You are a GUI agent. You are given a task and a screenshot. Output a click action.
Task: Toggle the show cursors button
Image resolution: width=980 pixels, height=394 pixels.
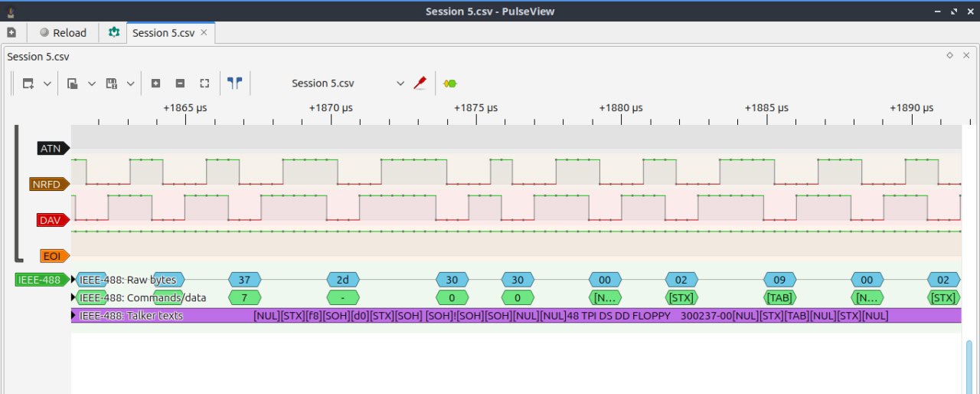click(234, 84)
